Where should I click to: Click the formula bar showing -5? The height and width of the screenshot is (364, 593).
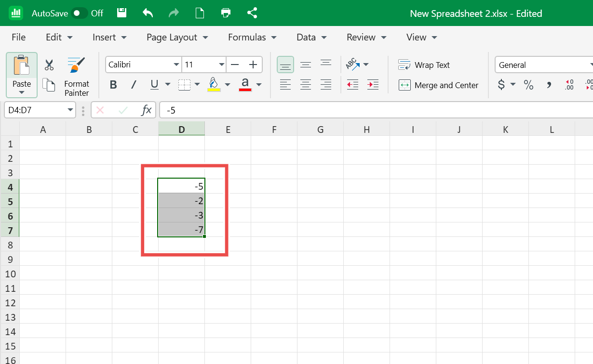point(376,110)
